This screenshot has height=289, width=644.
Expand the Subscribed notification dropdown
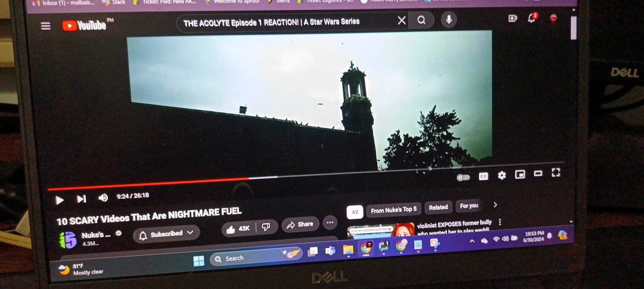166,234
